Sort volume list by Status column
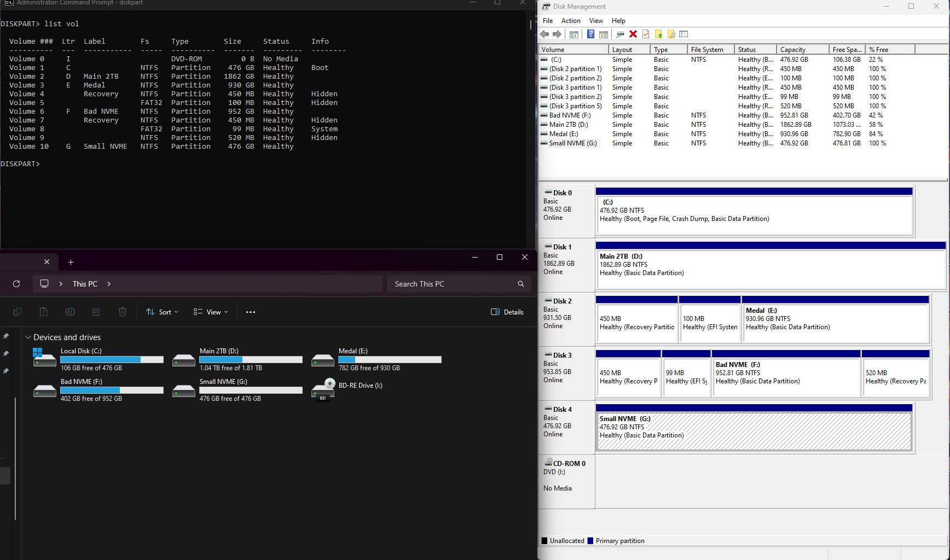Image resolution: width=950 pixels, height=560 pixels. click(755, 50)
